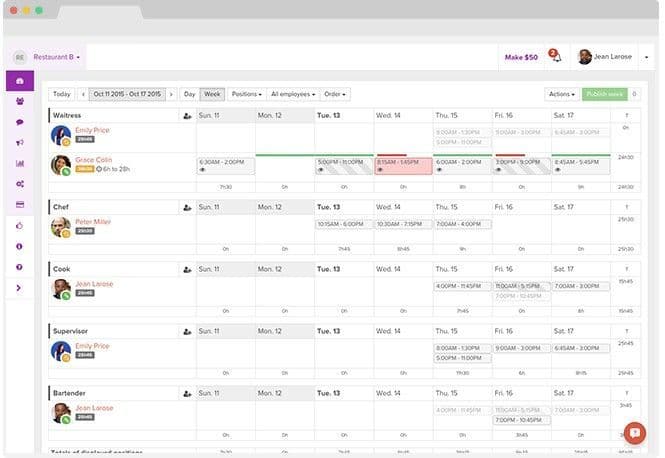The height and width of the screenshot is (458, 665).
Task: Open the chat messages sidebar icon
Action: click(x=19, y=122)
